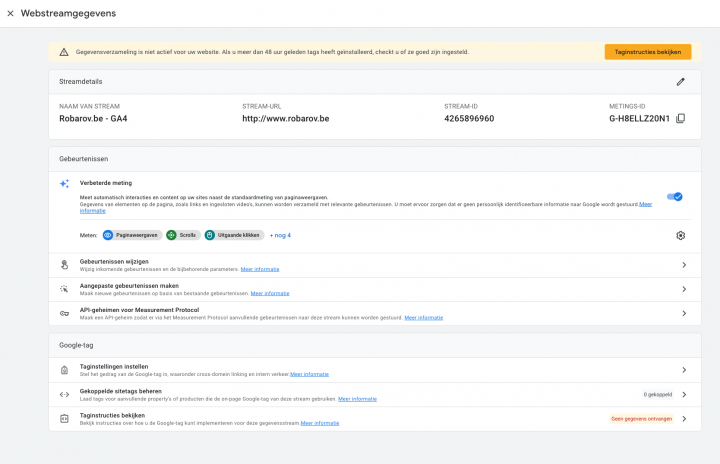Open API-geheimen voor Measurement Protocol chevron
Image resolution: width=720 pixels, height=464 pixels.
(684, 313)
